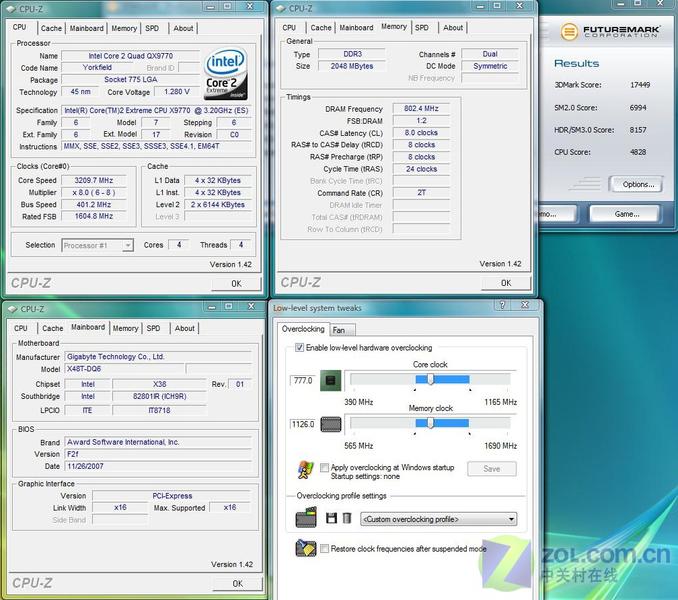The image size is (678, 600).
Task: Save overclocking profile with floppy icon
Action: point(331,518)
